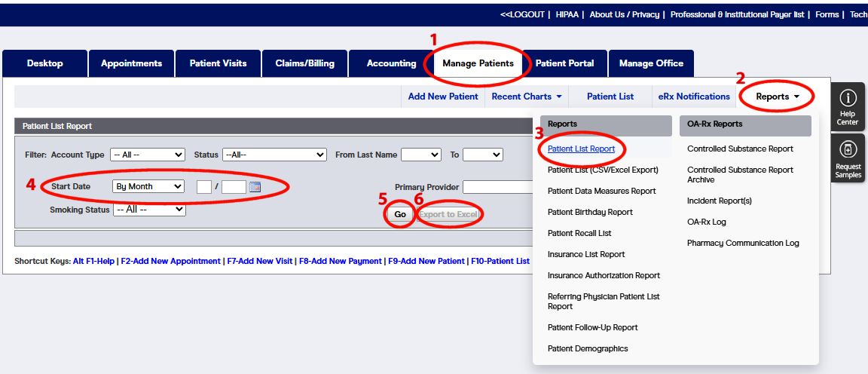868x374 pixels.
Task: Switch to the Manage Patients tab
Action: pyautogui.click(x=478, y=63)
